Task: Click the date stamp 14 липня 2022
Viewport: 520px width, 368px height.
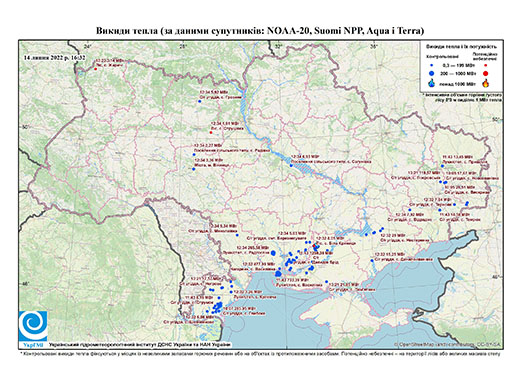Action: pos(55,57)
